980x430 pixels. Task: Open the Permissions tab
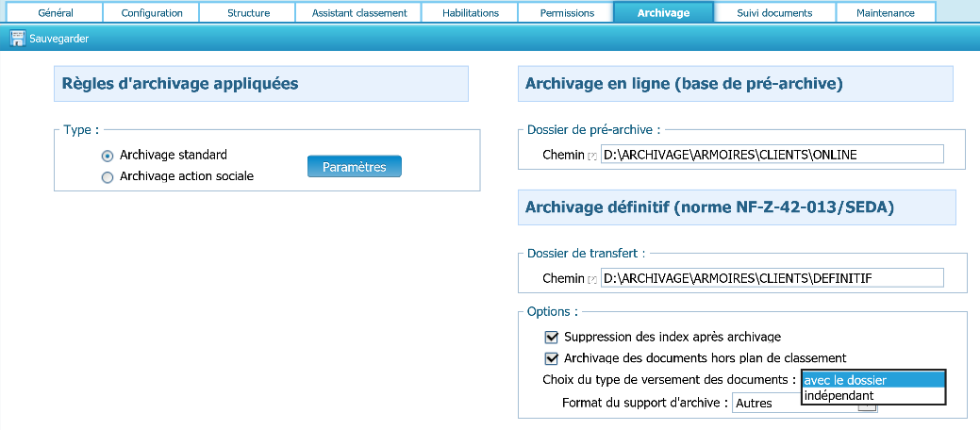click(x=567, y=13)
